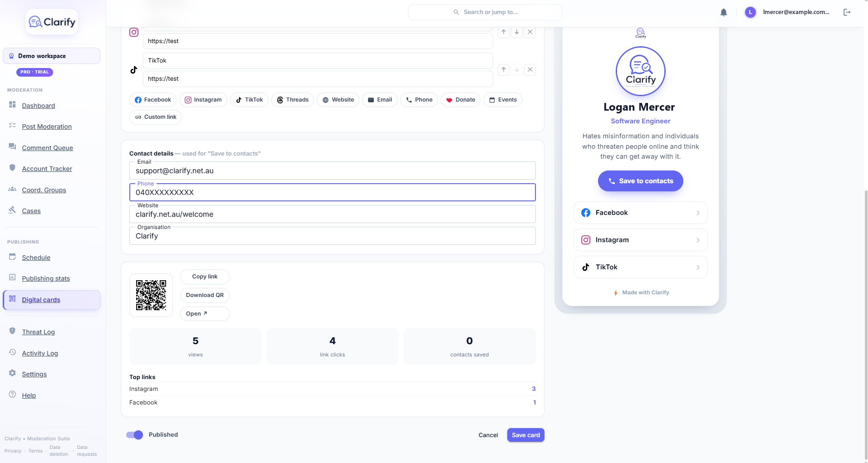
Task: Move Instagram link row up
Action: 504,32
